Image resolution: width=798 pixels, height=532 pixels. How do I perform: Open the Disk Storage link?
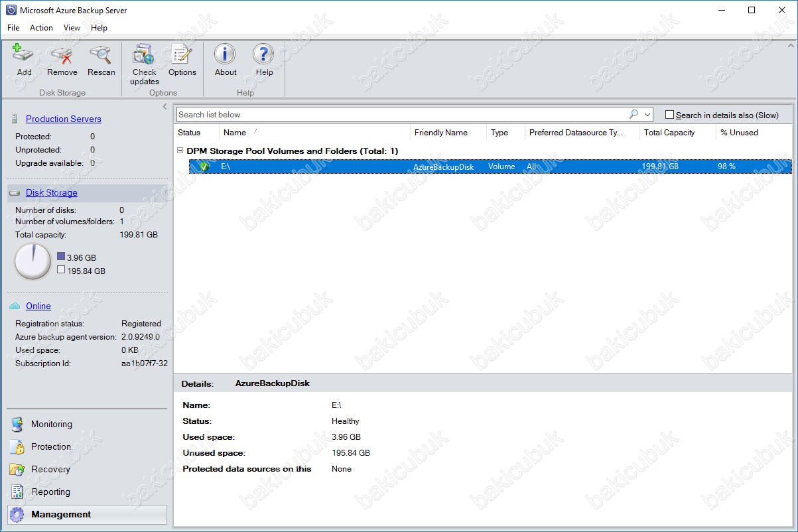point(52,193)
